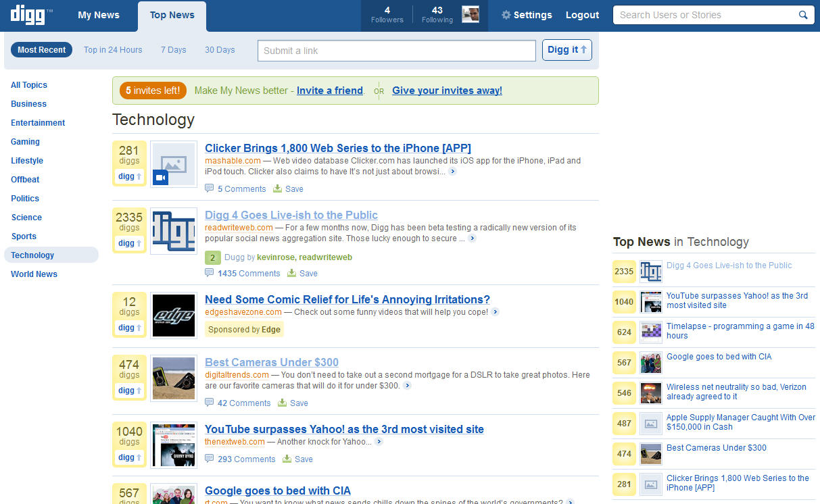The width and height of the screenshot is (820, 504).
Task: Open 42 Comments on Best Cameras story
Action: point(238,403)
